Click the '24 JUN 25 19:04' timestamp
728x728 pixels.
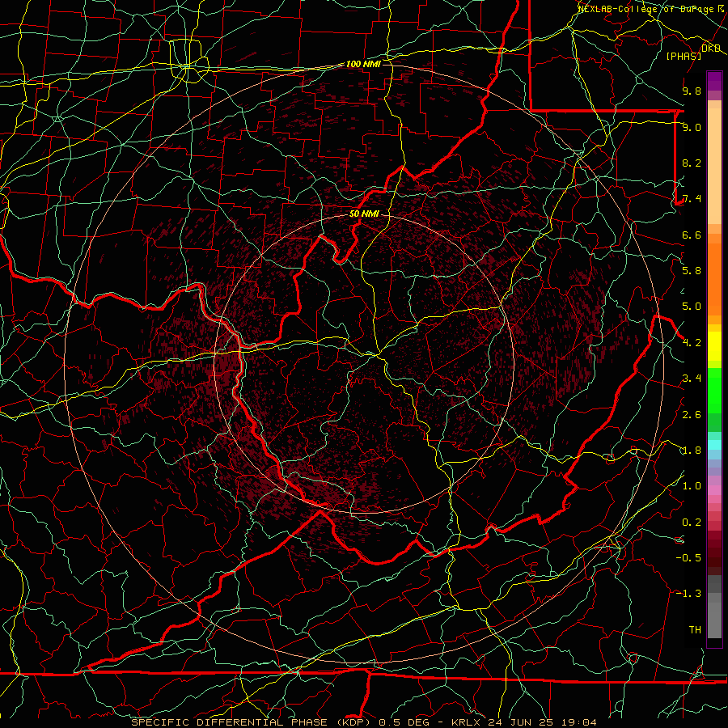point(542,722)
